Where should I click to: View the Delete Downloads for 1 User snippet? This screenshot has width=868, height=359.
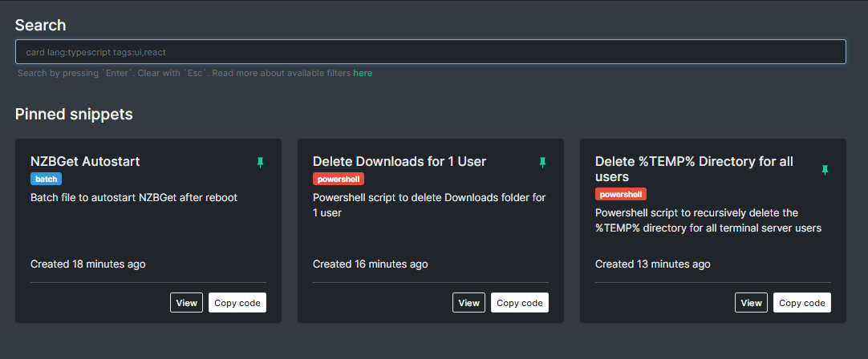(x=468, y=303)
